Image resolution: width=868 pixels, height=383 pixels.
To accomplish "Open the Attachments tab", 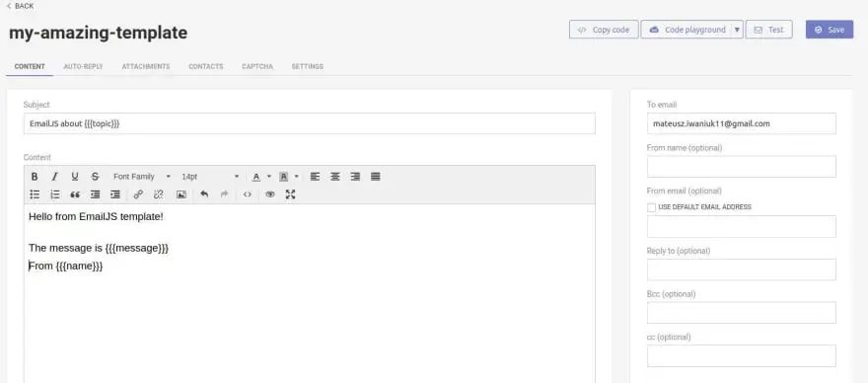I will (x=146, y=66).
